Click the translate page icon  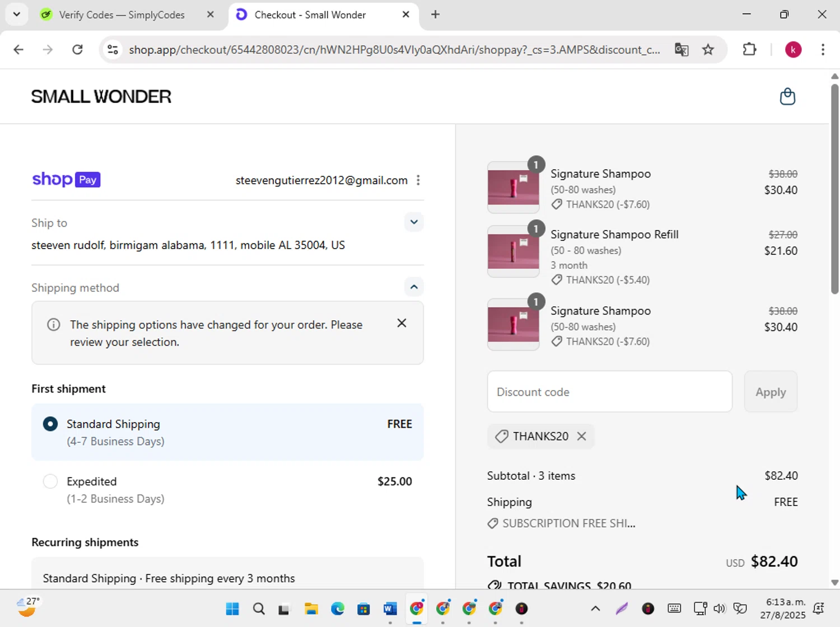tap(682, 49)
